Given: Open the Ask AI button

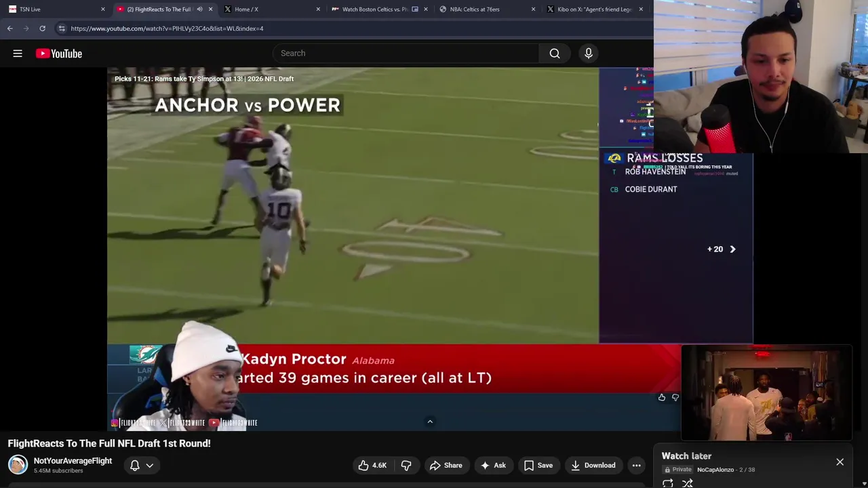Looking at the screenshot, I should 493,466.
